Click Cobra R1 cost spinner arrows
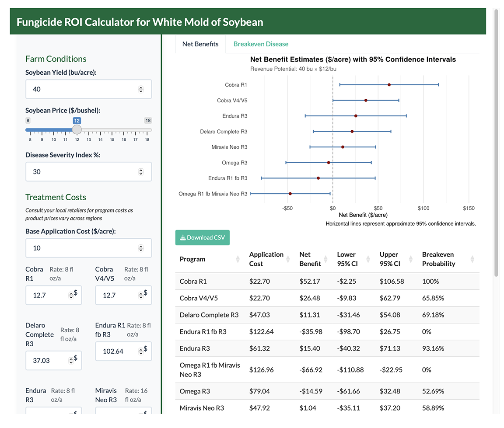The height and width of the screenshot is (428, 504). tap(71, 296)
